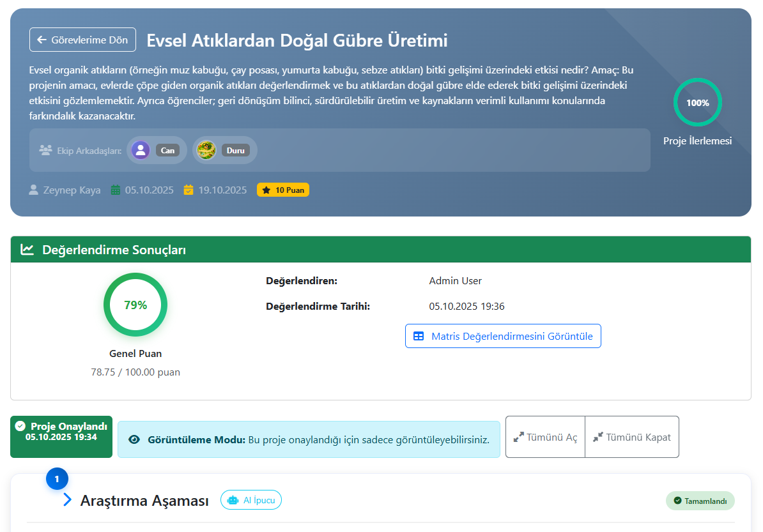This screenshot has height=532, width=763.
Task: Select team member Duru
Action: tap(224, 150)
